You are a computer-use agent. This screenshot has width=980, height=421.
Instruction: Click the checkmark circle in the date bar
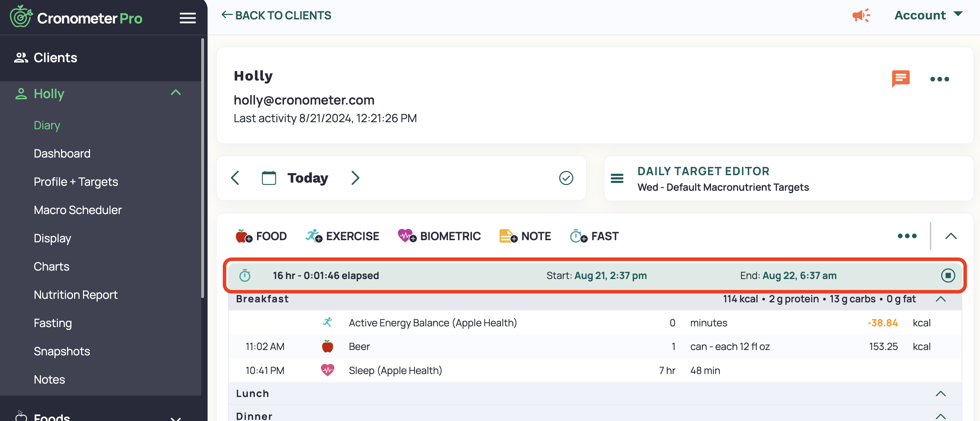[x=566, y=177]
